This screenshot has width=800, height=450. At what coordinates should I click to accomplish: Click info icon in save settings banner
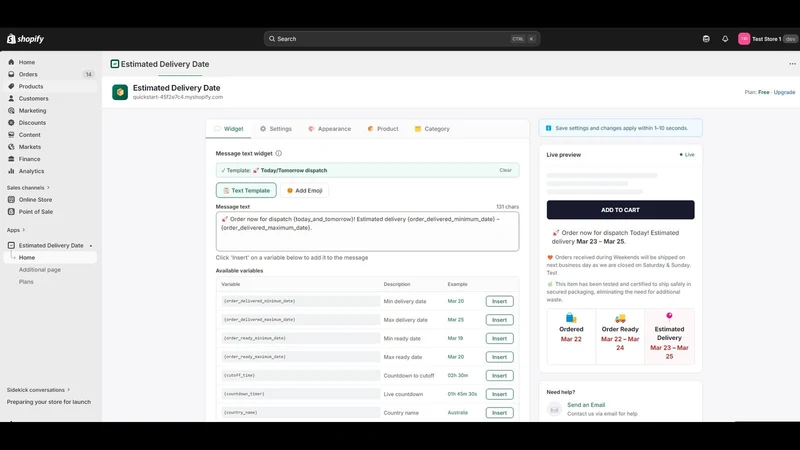pos(548,128)
